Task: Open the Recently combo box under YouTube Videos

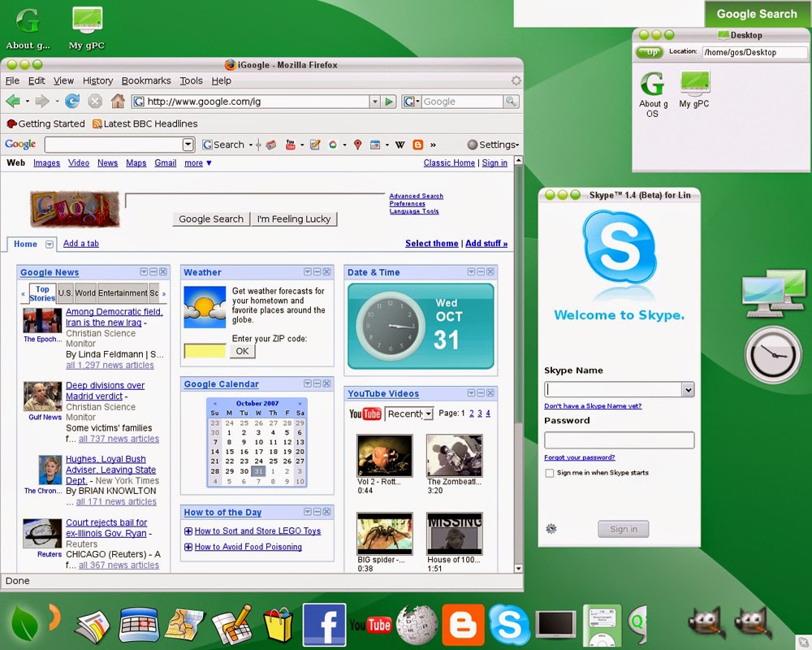Action: [408, 414]
